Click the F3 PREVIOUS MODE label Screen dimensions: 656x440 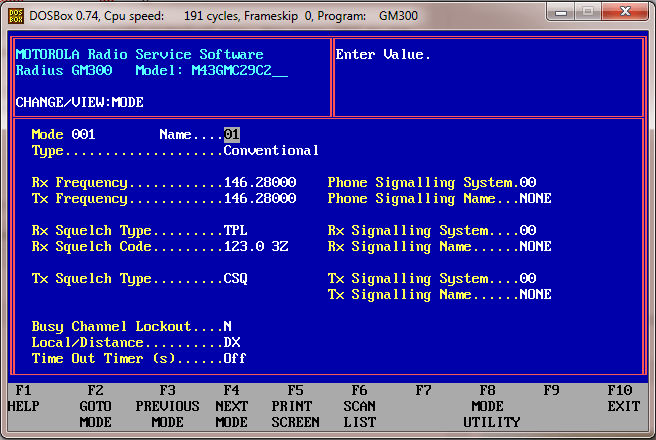[x=167, y=407]
